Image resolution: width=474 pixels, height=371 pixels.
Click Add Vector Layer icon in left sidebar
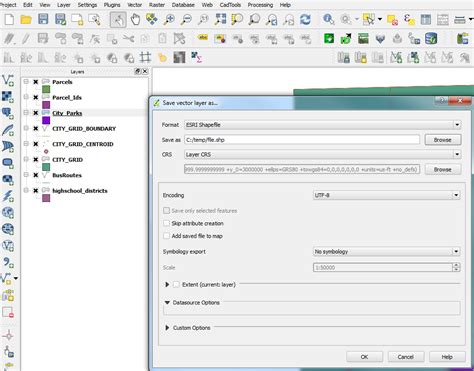pos(8,81)
